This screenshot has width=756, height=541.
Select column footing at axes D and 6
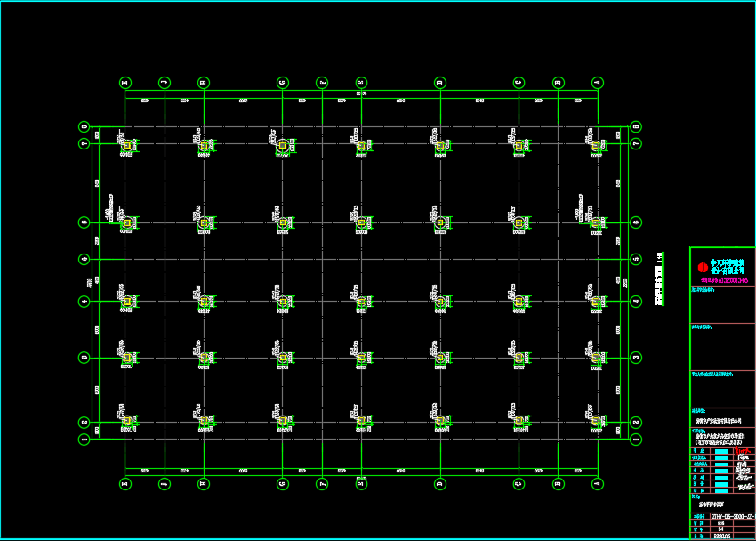[439, 222]
